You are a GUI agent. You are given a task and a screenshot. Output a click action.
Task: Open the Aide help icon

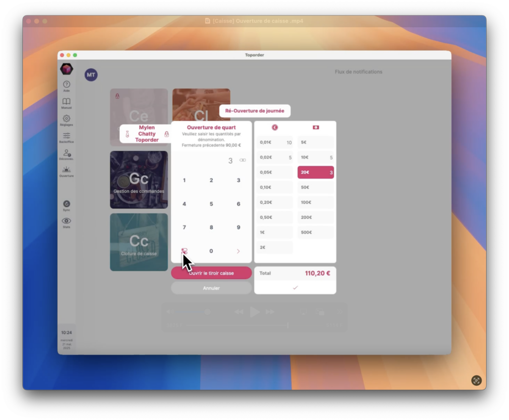tap(66, 85)
